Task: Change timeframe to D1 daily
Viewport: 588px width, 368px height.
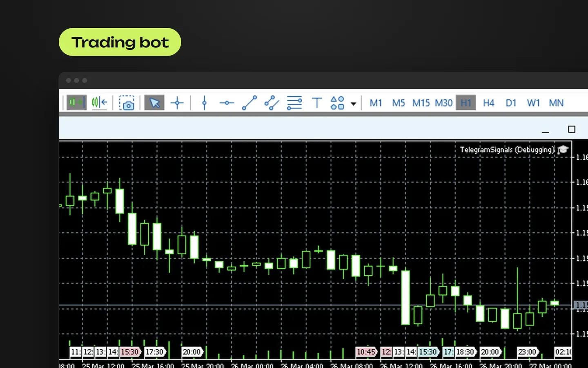Action: tap(511, 103)
